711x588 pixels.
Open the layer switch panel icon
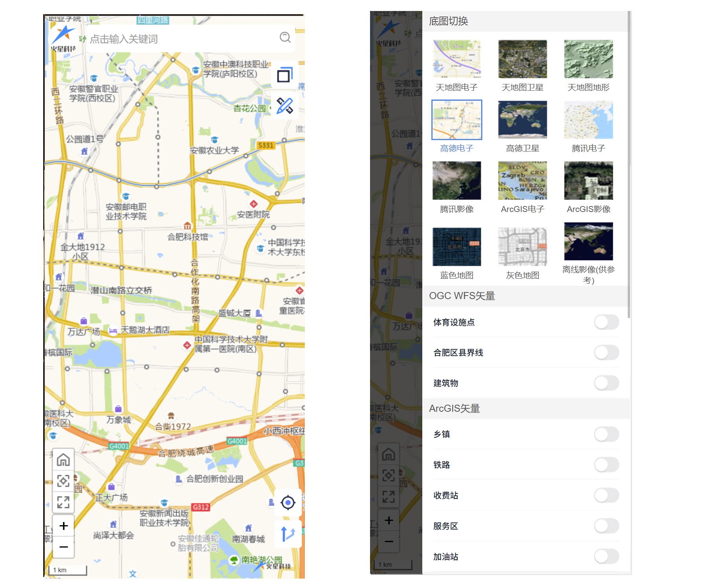285,75
